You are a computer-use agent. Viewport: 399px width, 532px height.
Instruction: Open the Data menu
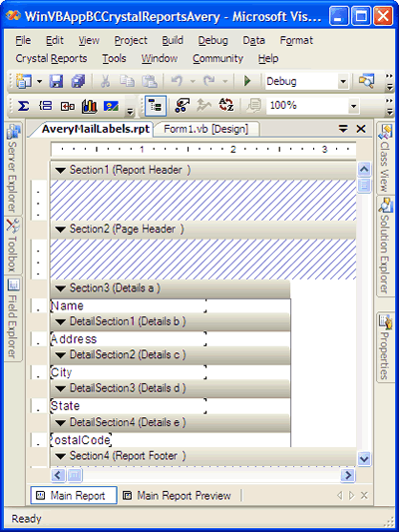pos(253,40)
